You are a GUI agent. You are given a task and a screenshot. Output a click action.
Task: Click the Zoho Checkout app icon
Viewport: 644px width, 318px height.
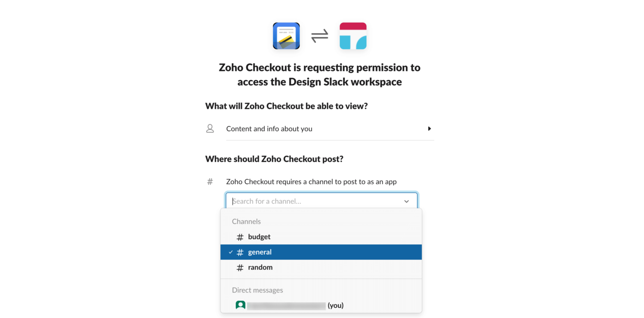(x=286, y=37)
